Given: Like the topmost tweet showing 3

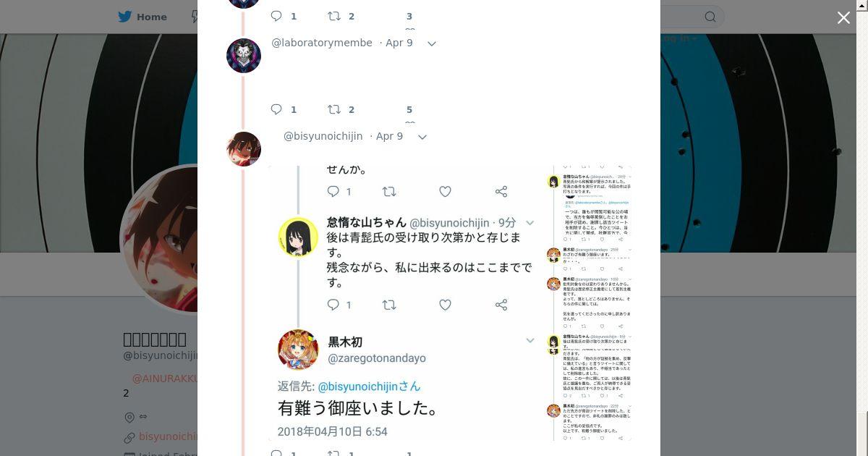Looking at the screenshot, I should pyautogui.click(x=409, y=17).
